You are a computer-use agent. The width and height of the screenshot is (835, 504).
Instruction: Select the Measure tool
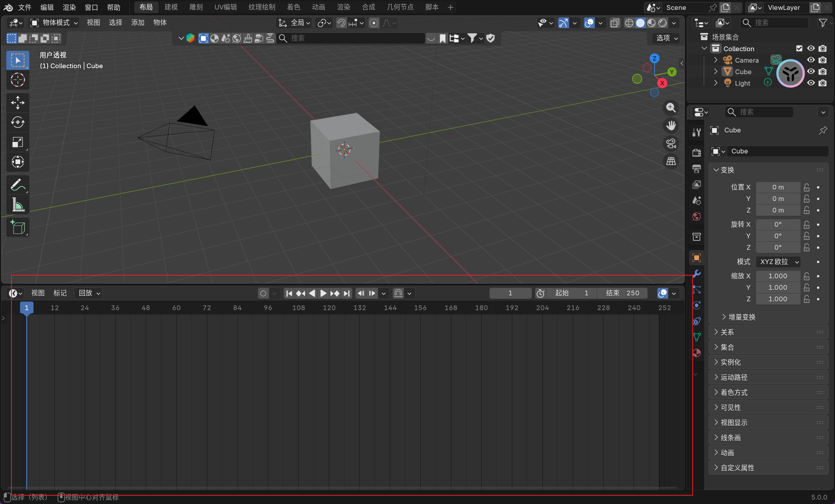pyautogui.click(x=17, y=205)
